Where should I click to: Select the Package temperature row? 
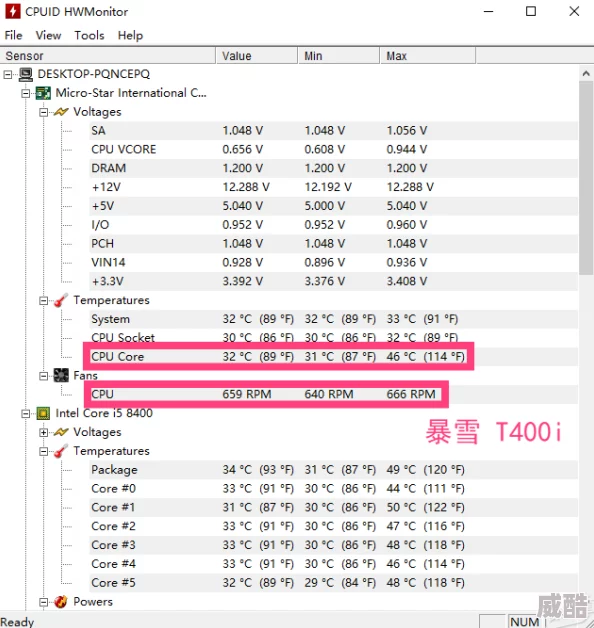click(333, 469)
